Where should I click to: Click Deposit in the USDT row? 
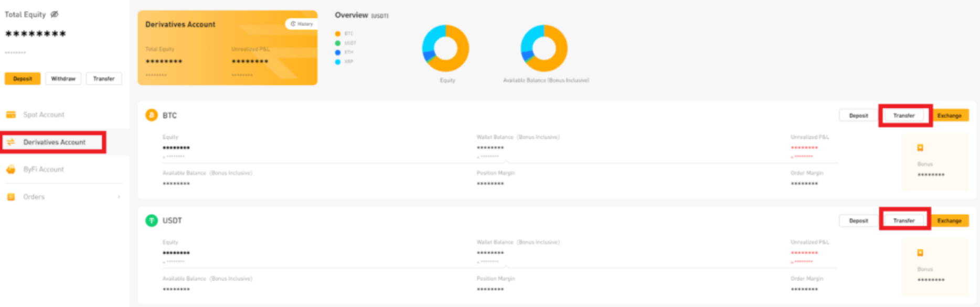pos(859,221)
